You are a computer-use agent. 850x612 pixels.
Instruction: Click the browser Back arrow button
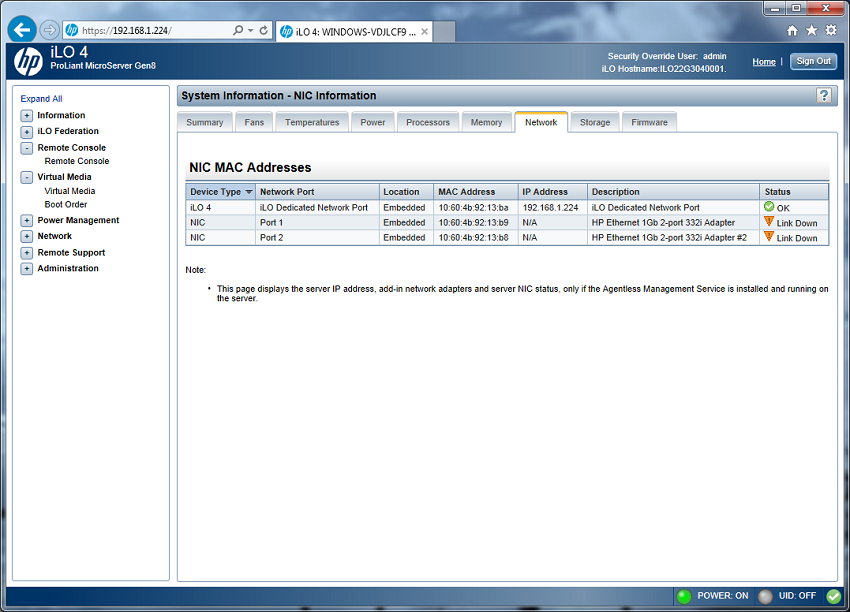coord(22,30)
